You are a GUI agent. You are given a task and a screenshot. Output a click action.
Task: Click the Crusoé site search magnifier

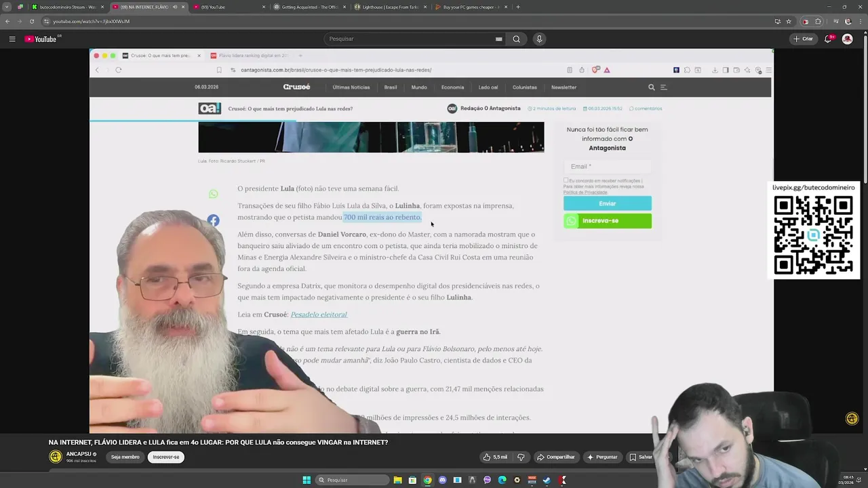coord(652,87)
